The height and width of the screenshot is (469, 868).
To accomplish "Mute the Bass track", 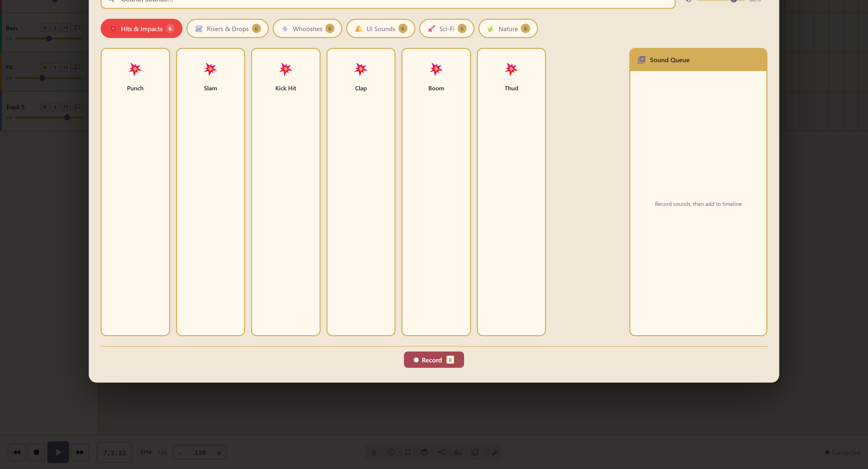I will (44, 28).
